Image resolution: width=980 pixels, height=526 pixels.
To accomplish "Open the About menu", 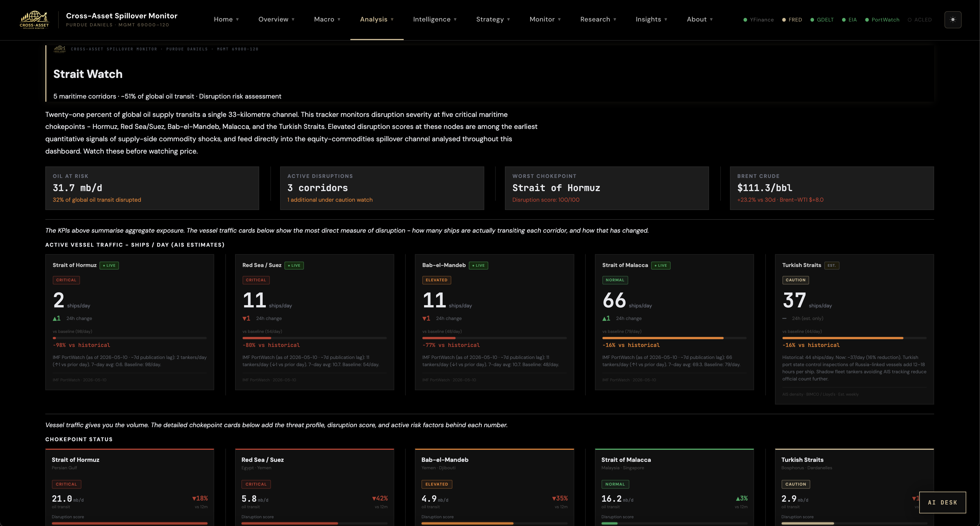I will click(700, 19).
